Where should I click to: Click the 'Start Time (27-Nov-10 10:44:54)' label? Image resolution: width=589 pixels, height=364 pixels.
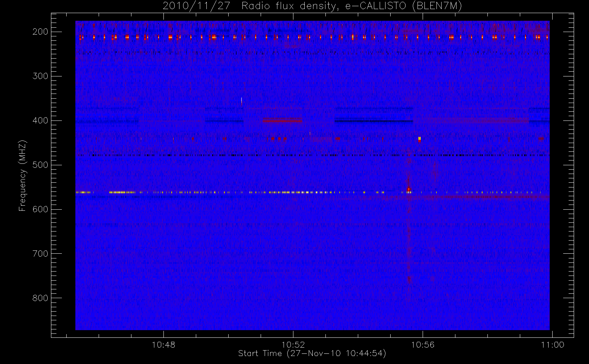(x=312, y=353)
